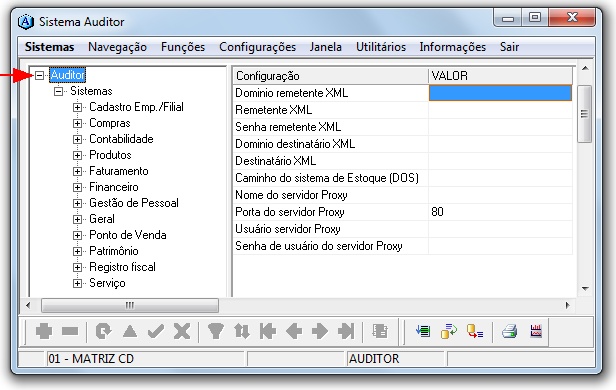This screenshot has width=616, height=390.
Task: Collapse the Sistemas tree node
Action: pyautogui.click(x=58, y=92)
